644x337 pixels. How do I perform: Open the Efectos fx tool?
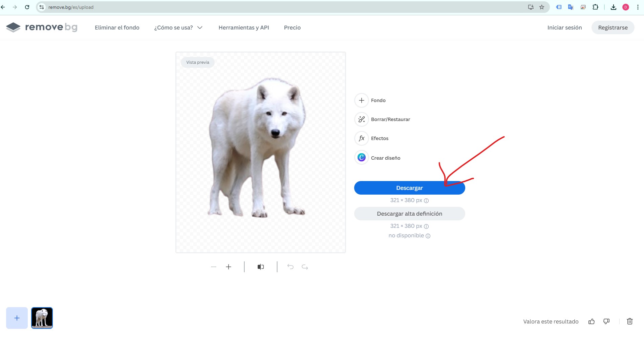click(362, 138)
